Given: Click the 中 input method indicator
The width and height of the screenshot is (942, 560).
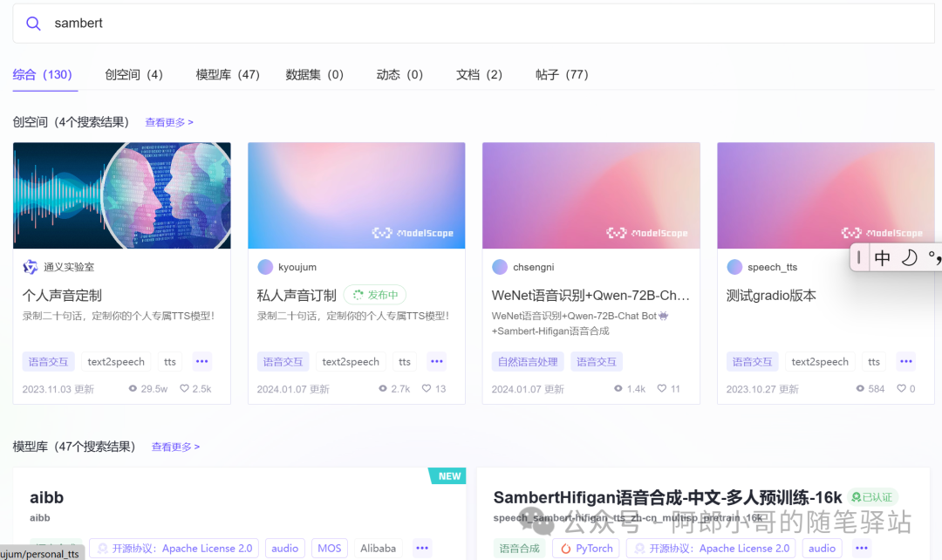Looking at the screenshot, I should (882, 258).
